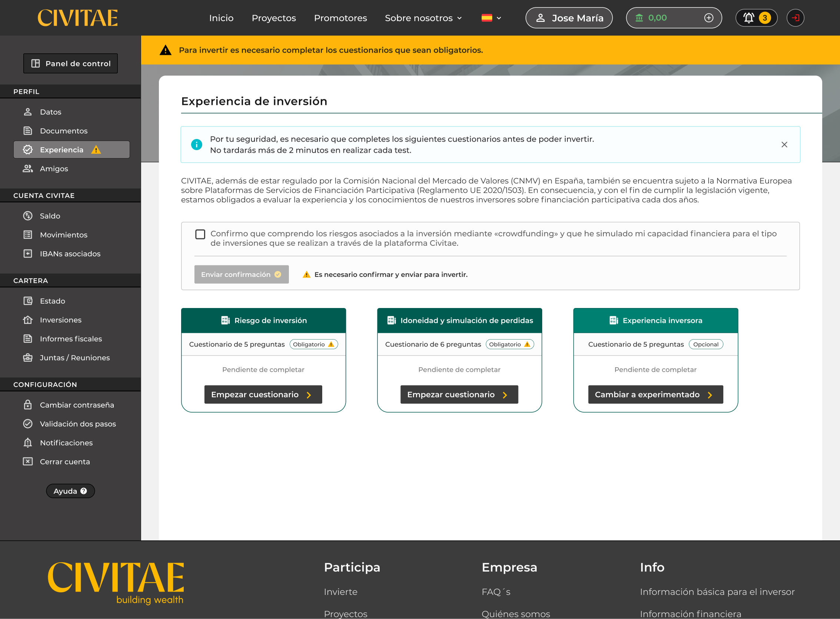Click the Experiencia badge icon in sidebar

pos(28,149)
